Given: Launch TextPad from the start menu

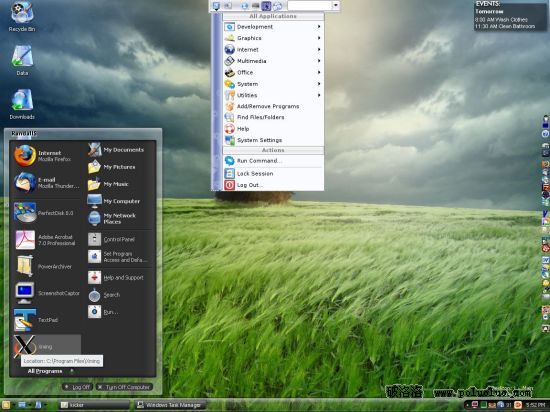Looking at the screenshot, I should tap(46, 320).
